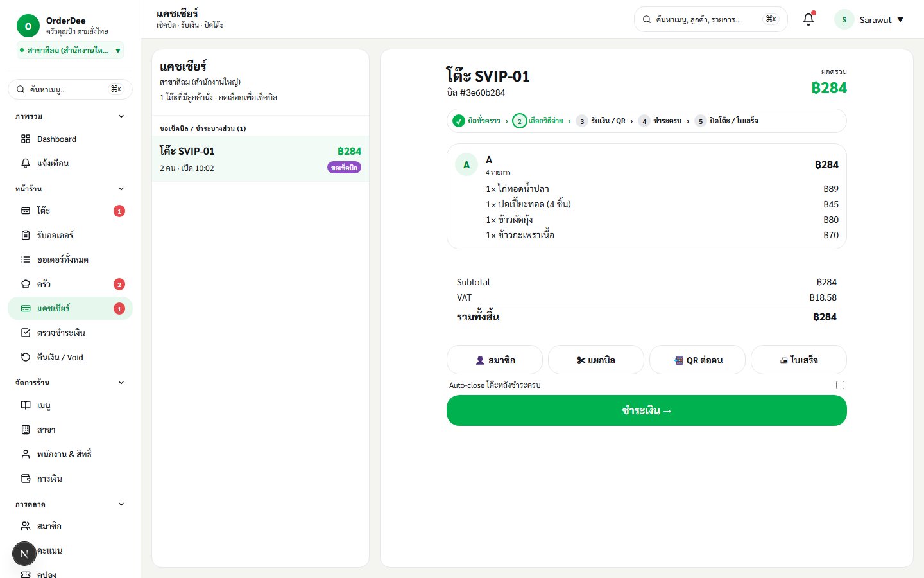The width and height of the screenshot is (924, 578).
Task: Click ขอเช็คบิล / ชำระบางส่วน (1) heading
Action: coord(203,128)
